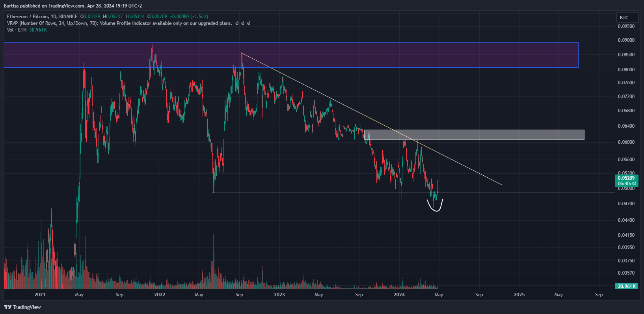The image size is (644, 314).
Task: Click the 0.08000 price axis label
Action: (626, 70)
